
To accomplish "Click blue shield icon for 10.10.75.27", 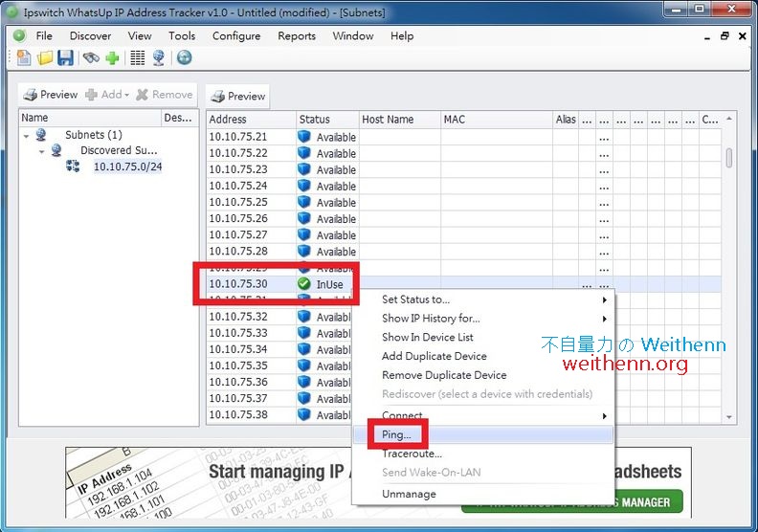I will [x=303, y=234].
